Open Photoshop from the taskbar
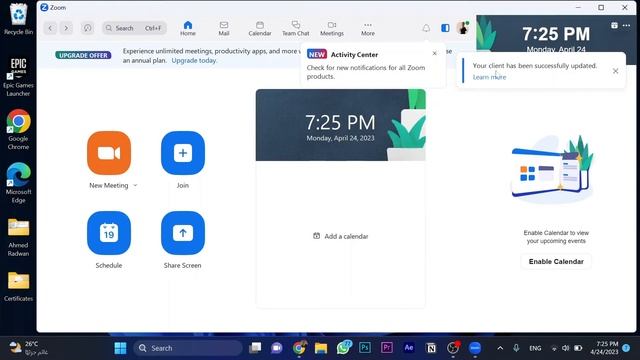The height and width of the screenshot is (360, 640). 365,348
